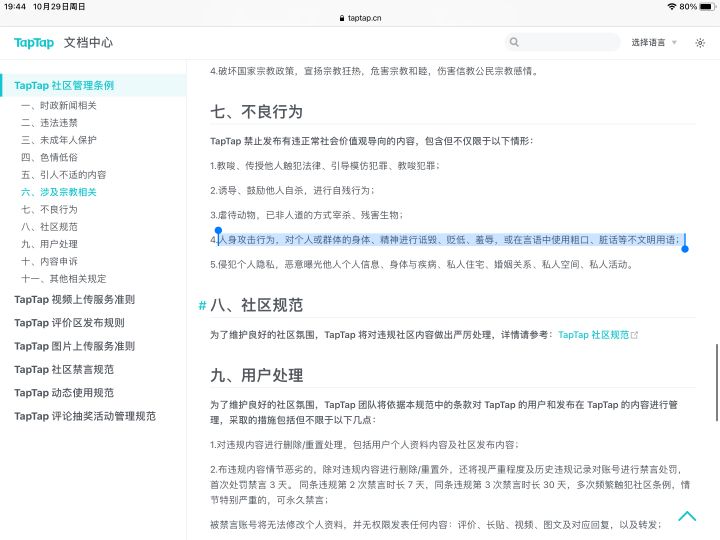Open the 选择语言 language dropdown
The height and width of the screenshot is (540, 720).
pyautogui.click(x=654, y=42)
